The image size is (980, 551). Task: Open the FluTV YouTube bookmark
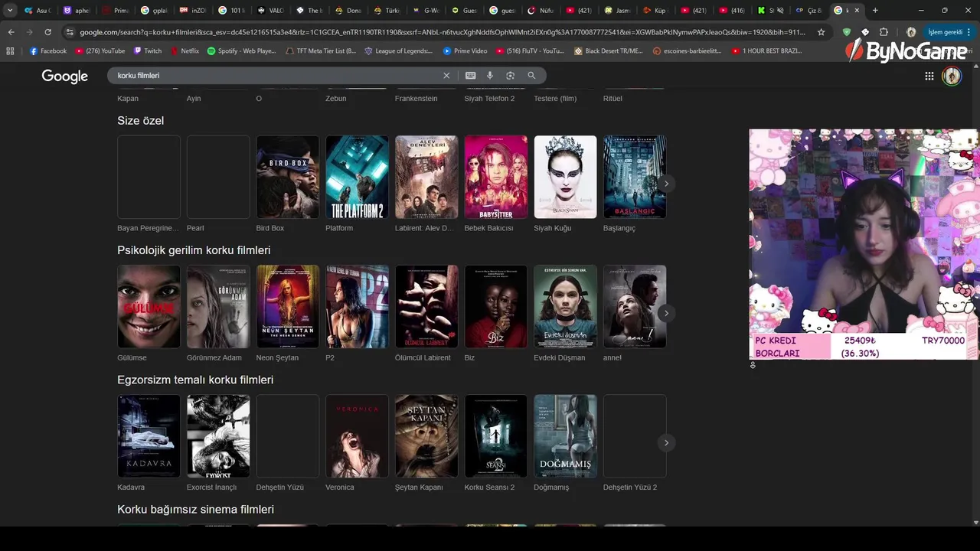(530, 51)
